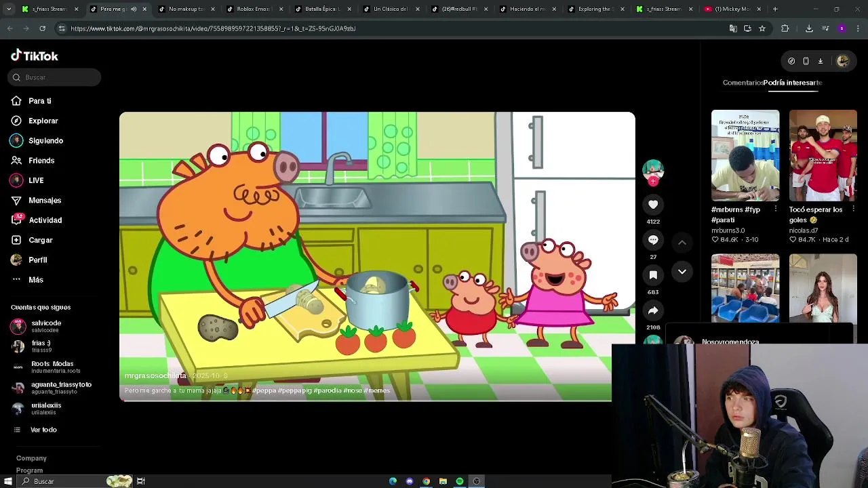868x488 pixels.
Task: Open profile avatar menu top right
Action: [x=843, y=61]
